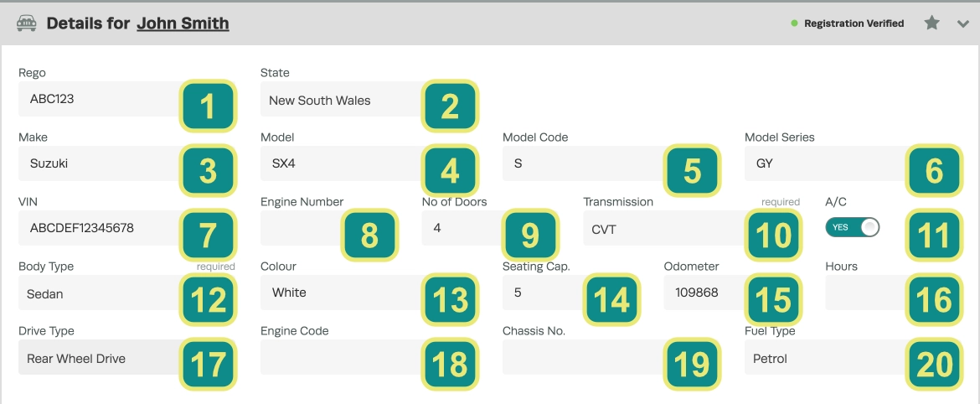The width and height of the screenshot is (980, 404).
Task: Focus the empty Engine Code field
Action: 369,357
